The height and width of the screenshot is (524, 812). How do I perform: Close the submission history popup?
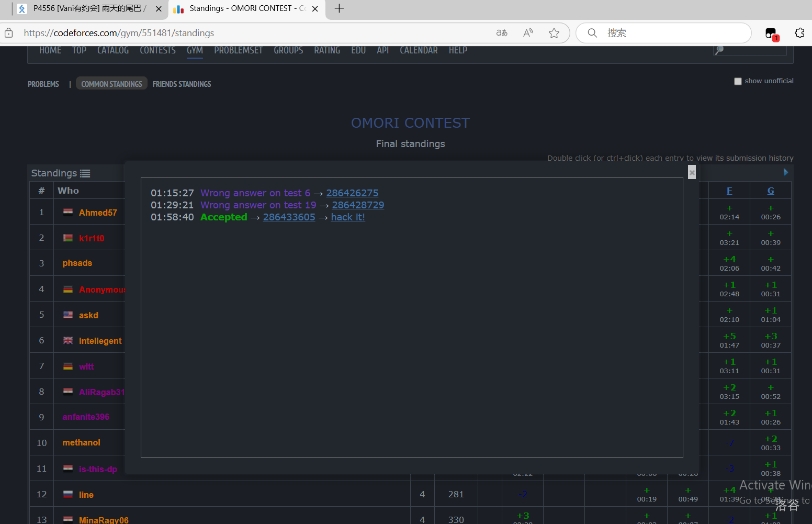point(692,172)
